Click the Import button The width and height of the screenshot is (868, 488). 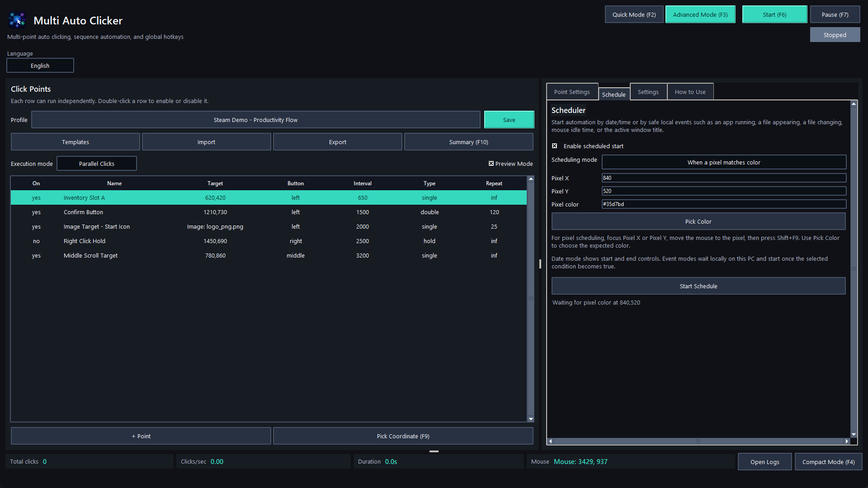(206, 142)
